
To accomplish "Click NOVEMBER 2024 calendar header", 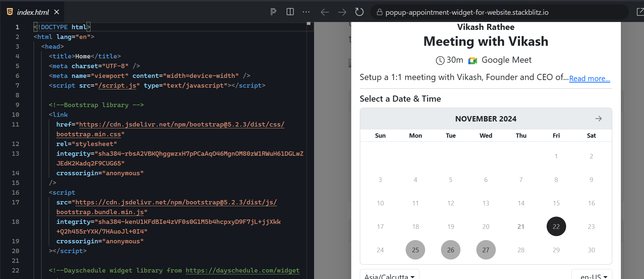I will coord(486,119).
